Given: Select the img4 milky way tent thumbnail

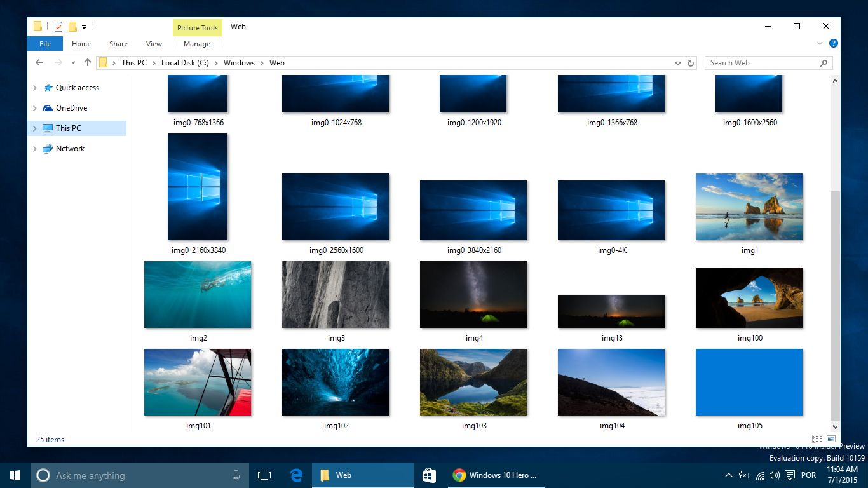Looking at the screenshot, I should [x=473, y=295].
